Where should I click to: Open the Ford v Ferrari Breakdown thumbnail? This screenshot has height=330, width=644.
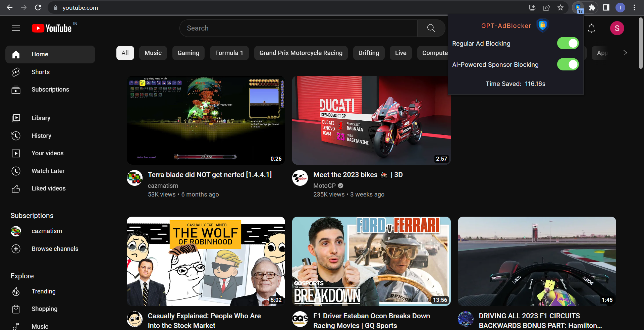pyautogui.click(x=371, y=261)
